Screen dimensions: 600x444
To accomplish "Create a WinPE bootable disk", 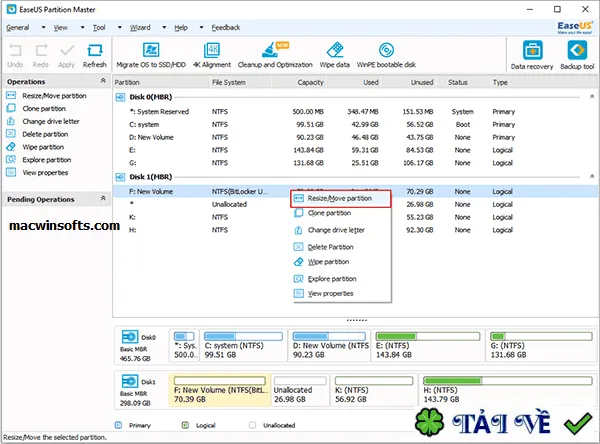I will coord(386,50).
